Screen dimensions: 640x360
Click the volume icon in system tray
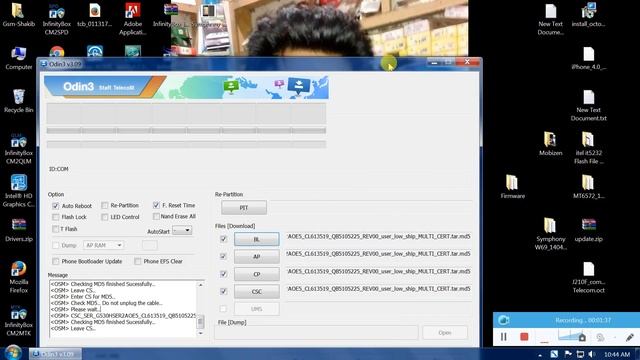pos(592,354)
